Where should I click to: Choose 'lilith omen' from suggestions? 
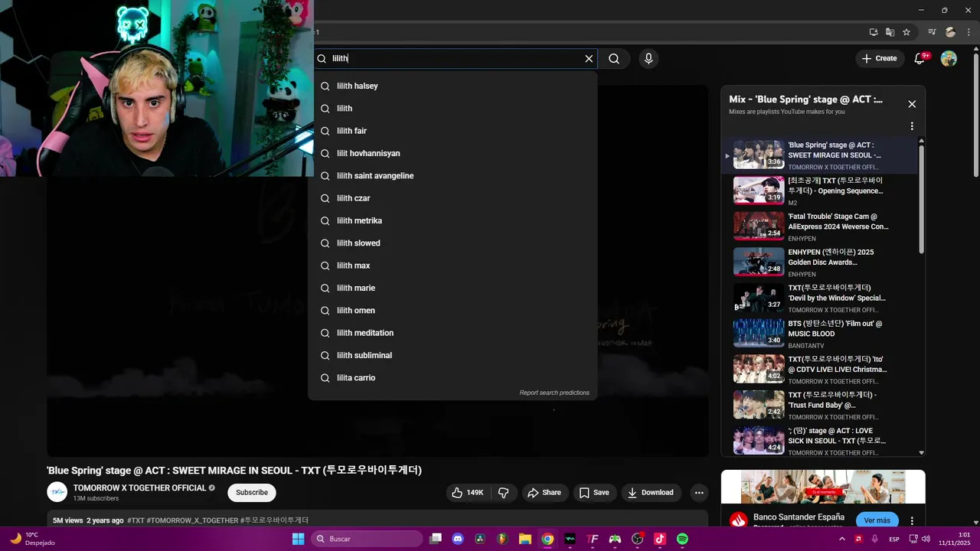(x=452, y=311)
